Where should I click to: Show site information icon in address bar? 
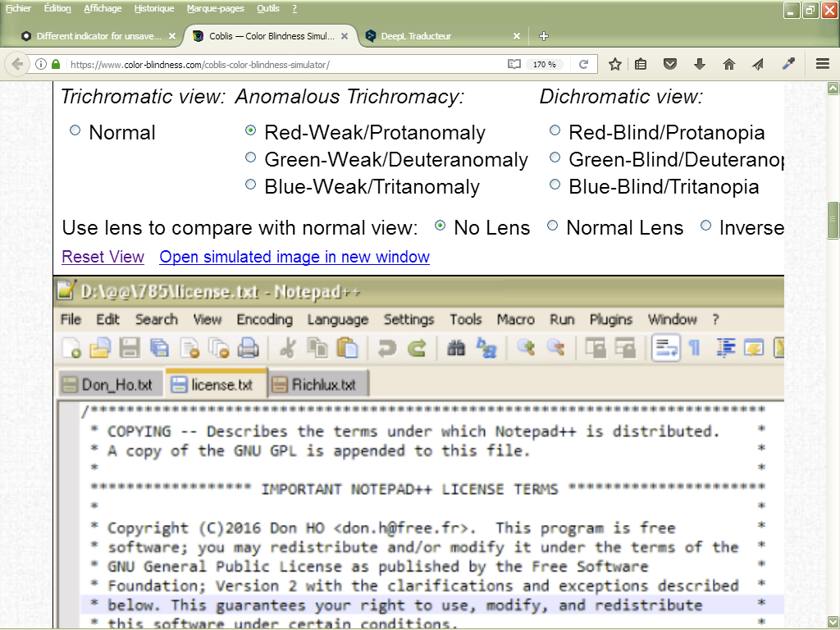pos(41,64)
